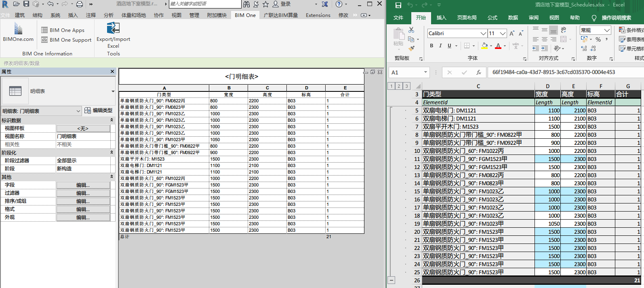Activate the Excel Format Painter brush
644x288 pixels.
point(411,48)
